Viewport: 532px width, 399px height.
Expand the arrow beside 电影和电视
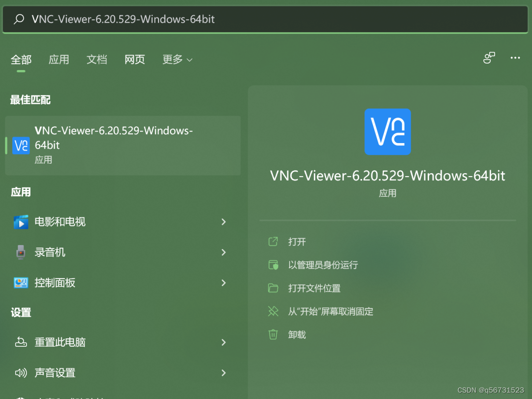(x=224, y=222)
